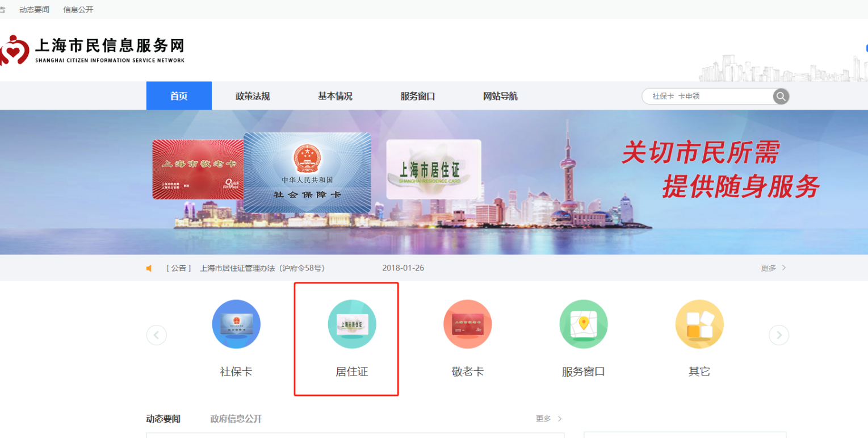Open the 信息公开 menu item
The width and height of the screenshot is (868, 438).
coord(78,9)
